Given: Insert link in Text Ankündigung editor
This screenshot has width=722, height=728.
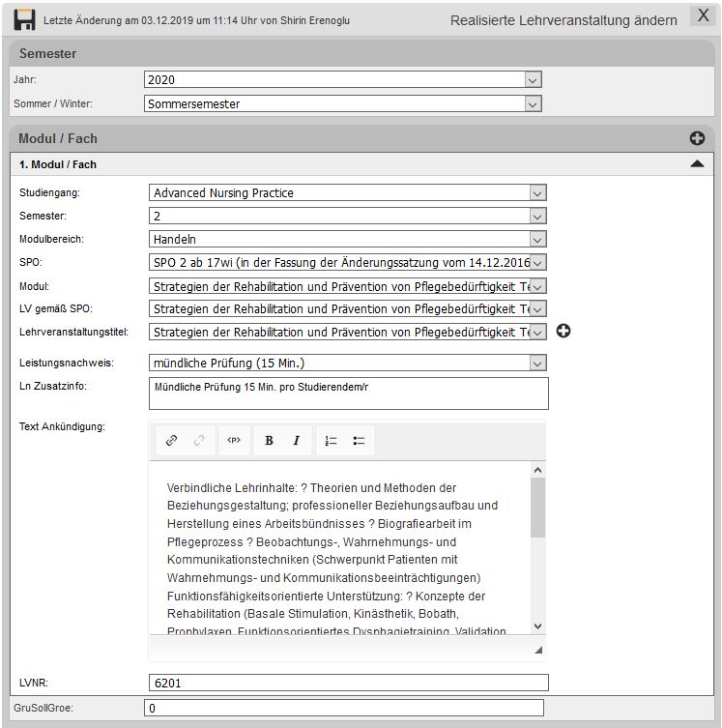Looking at the screenshot, I should [171, 441].
